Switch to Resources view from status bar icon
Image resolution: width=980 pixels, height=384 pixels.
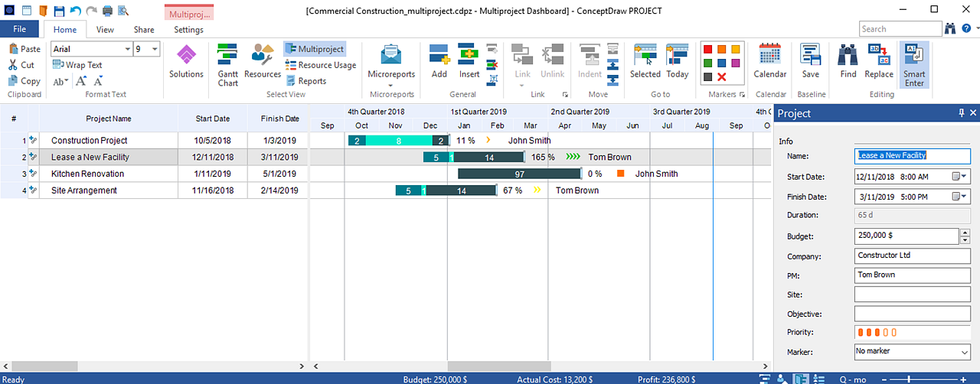(782, 379)
